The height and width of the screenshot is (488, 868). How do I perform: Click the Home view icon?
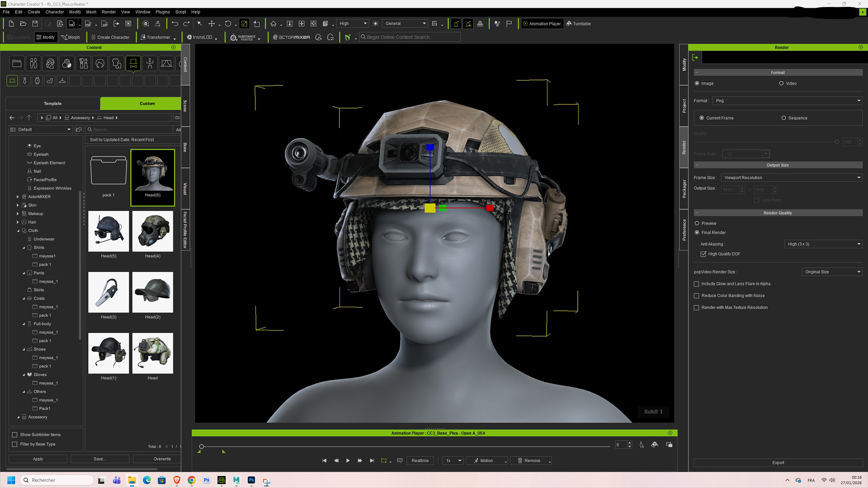[x=274, y=23]
